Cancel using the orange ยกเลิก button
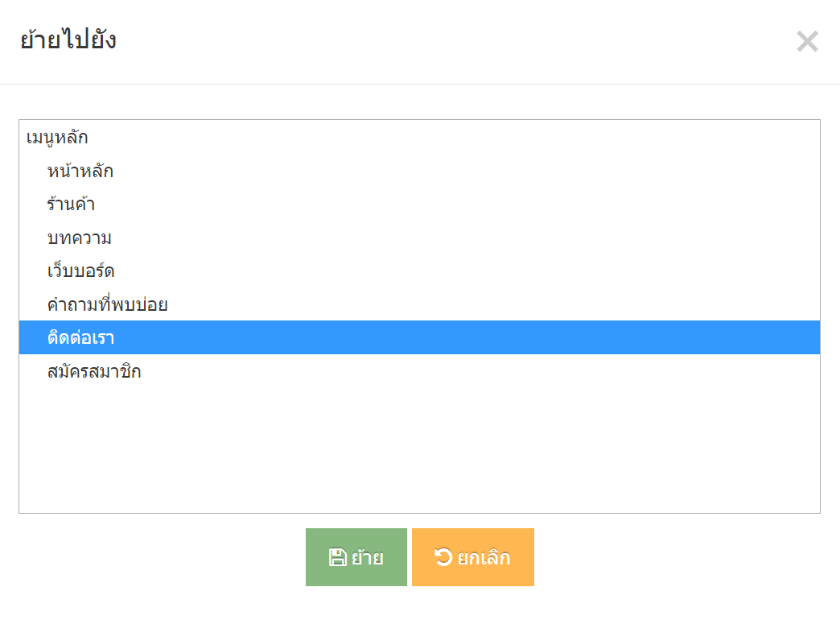 [473, 557]
